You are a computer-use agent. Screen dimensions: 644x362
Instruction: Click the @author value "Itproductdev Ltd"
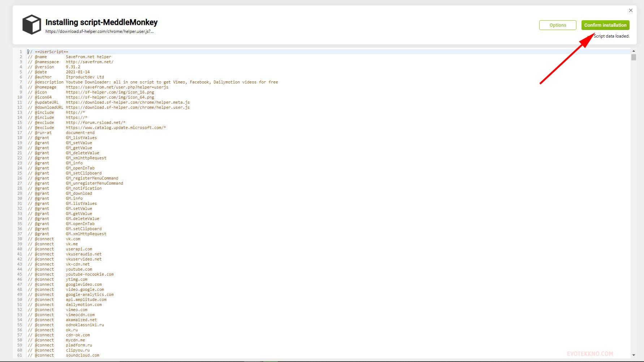85,77
